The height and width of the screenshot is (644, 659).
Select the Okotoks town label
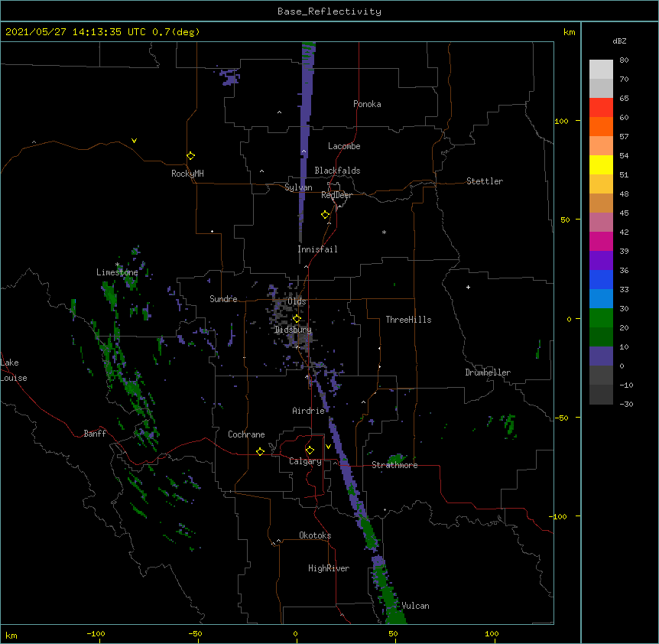pyautogui.click(x=315, y=535)
